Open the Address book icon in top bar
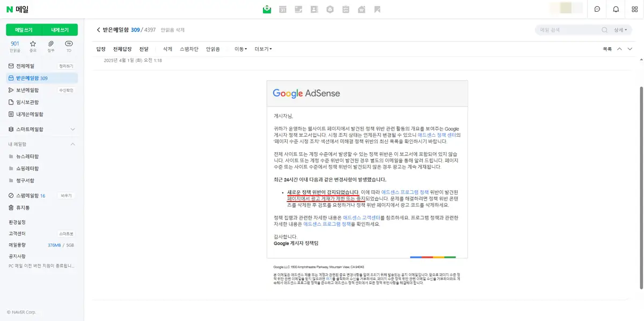 314,9
